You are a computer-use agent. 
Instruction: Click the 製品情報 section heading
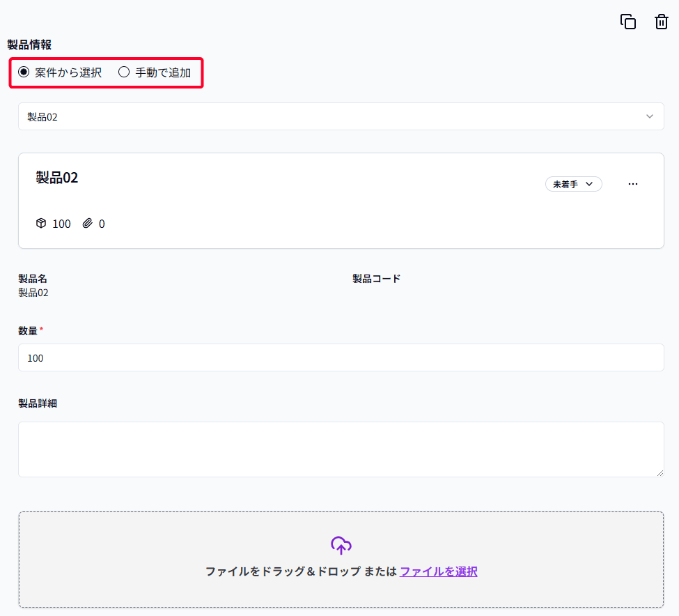coord(29,45)
